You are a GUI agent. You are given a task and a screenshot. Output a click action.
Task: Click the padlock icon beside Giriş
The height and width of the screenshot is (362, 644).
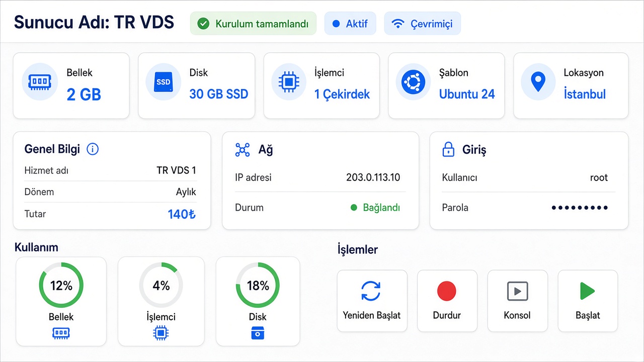tap(448, 149)
